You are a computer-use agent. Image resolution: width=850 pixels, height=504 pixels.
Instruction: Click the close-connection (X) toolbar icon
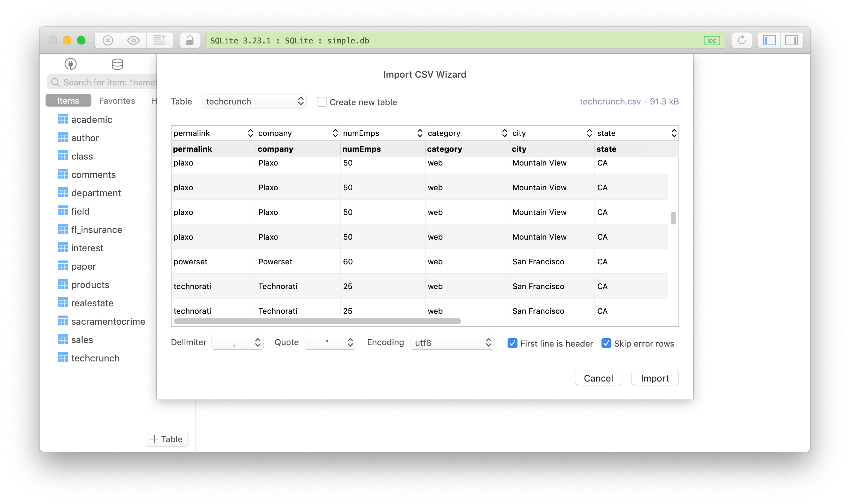(108, 40)
